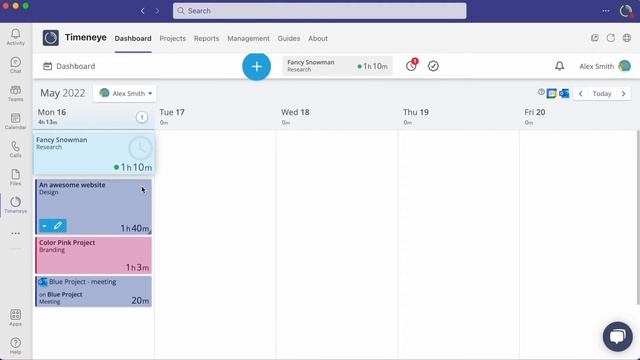This screenshot has height=360, width=640.
Task: Jump to Today in calendar
Action: pos(602,93)
